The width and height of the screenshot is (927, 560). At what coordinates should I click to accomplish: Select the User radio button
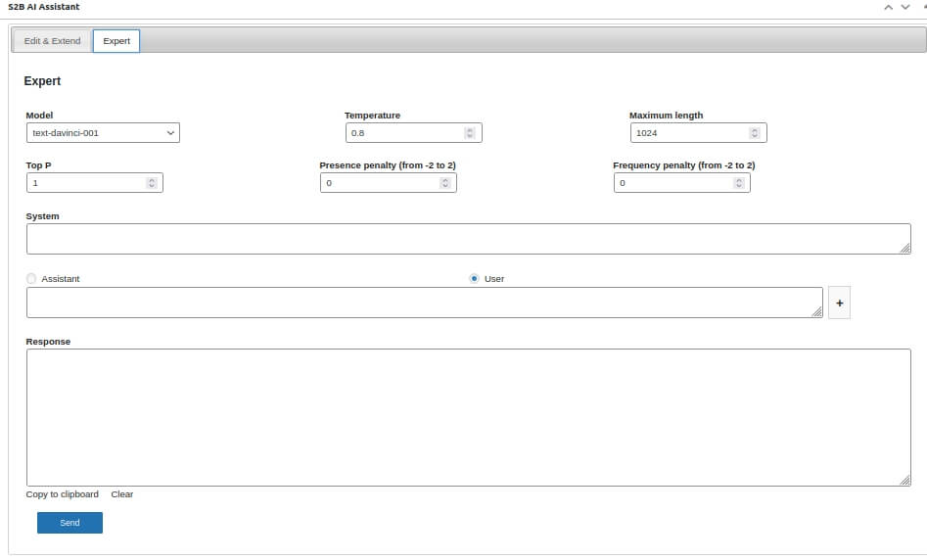tap(475, 279)
